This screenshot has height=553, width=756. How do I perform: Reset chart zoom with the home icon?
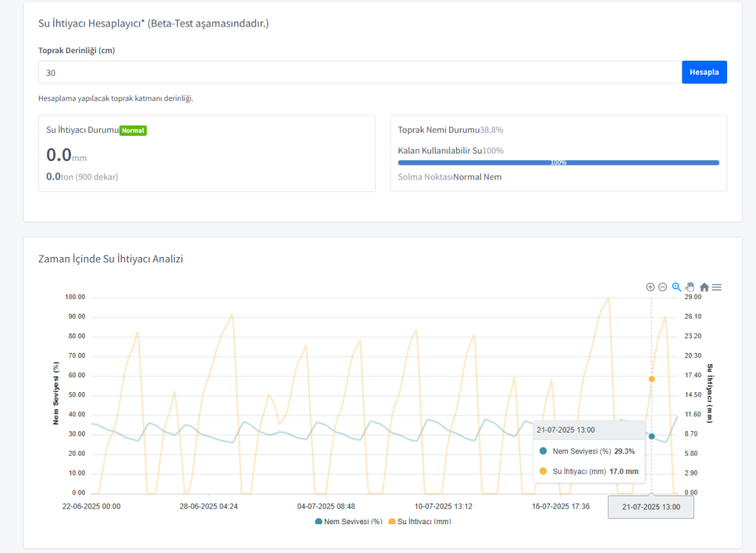pyautogui.click(x=704, y=287)
